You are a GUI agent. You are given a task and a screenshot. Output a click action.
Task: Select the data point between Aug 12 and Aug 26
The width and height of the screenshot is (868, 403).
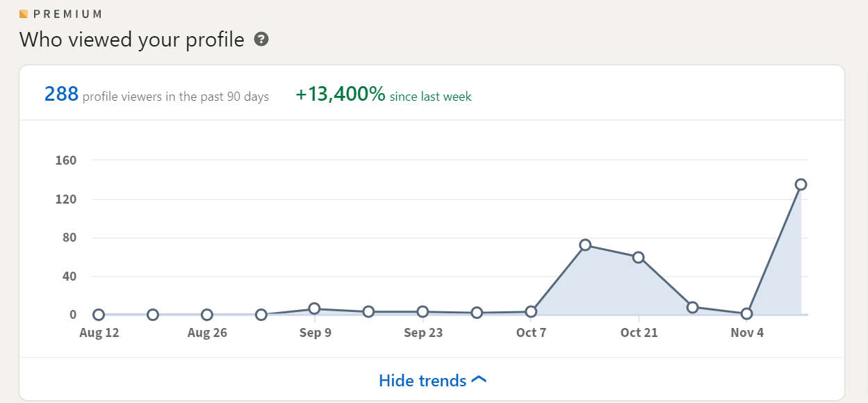click(153, 315)
